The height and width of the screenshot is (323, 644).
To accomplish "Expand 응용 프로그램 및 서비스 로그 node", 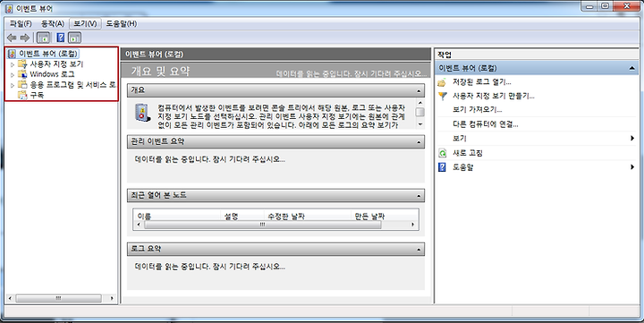I will 13,85.
